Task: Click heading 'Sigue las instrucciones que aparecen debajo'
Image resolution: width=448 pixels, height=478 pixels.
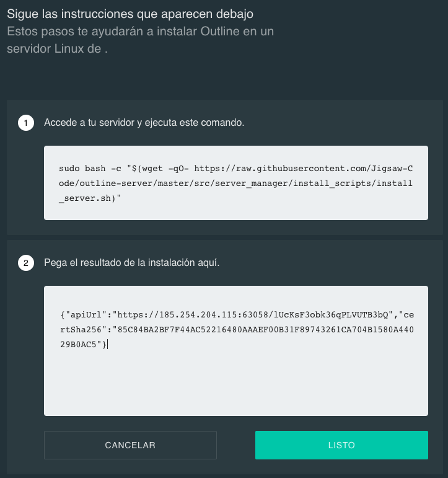Action: (x=130, y=14)
